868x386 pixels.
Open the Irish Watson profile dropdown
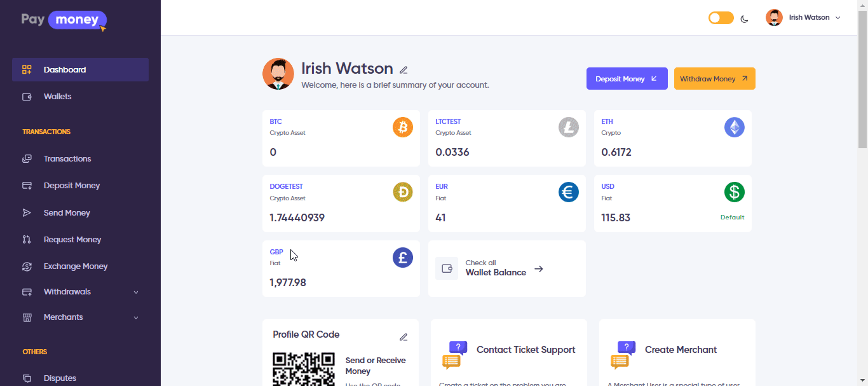pos(804,18)
